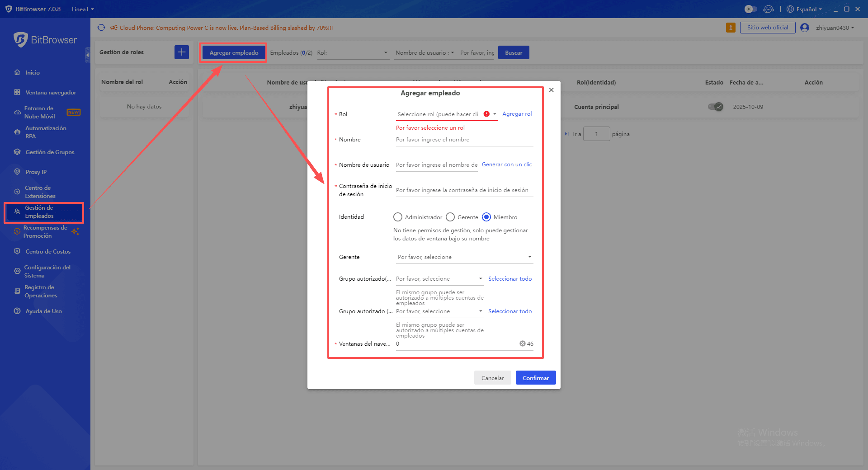Open Automatización RPA in the sidebar
The image size is (868, 470).
(45, 132)
